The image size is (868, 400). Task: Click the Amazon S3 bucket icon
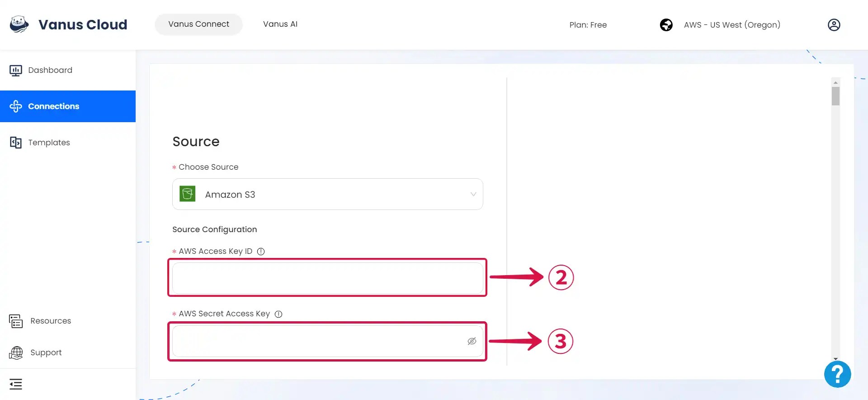[x=188, y=194]
